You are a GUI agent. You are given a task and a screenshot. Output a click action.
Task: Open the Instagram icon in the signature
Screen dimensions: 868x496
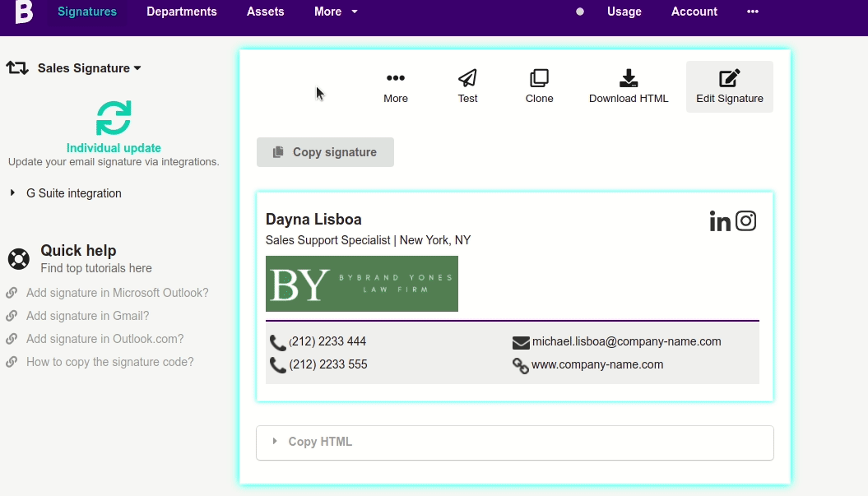point(746,220)
